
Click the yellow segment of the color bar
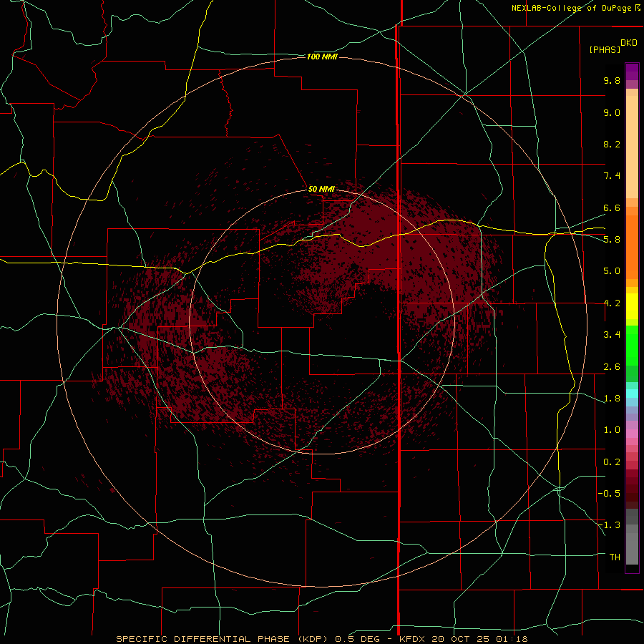(632, 306)
